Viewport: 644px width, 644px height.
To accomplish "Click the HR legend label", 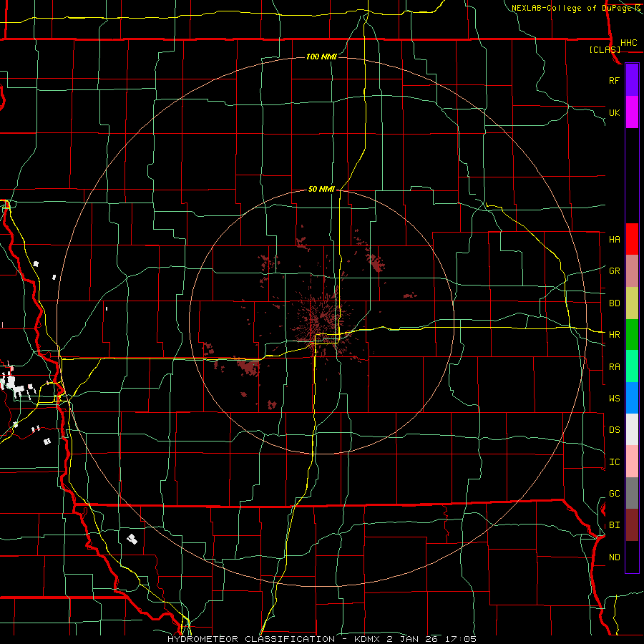I will point(614,335).
